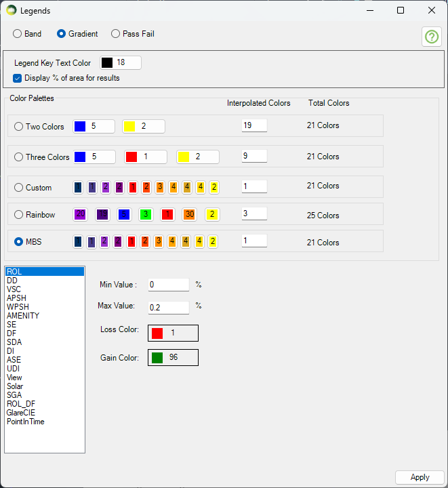Choose the Rainbow palette option

tap(35, 215)
